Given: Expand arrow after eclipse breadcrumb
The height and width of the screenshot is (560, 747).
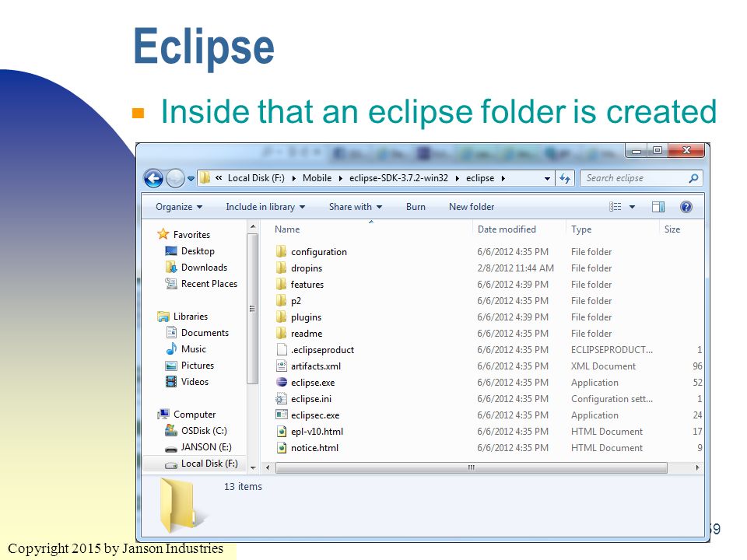Looking at the screenshot, I should (x=503, y=179).
